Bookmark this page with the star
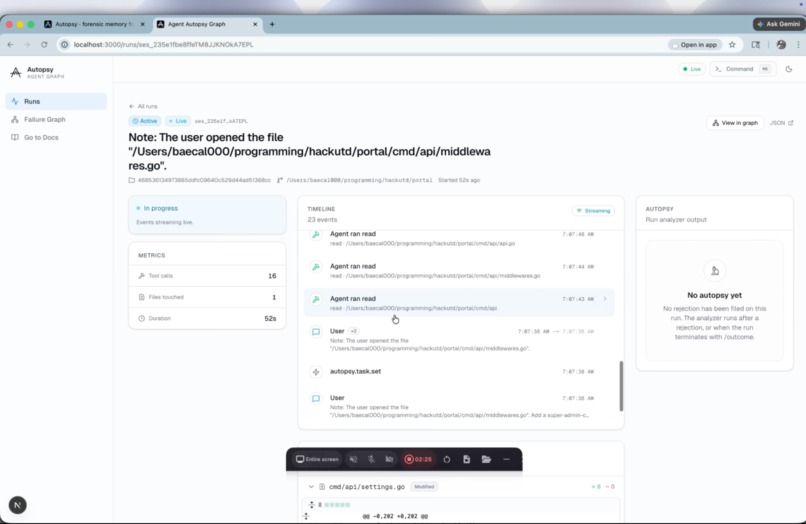 click(732, 45)
